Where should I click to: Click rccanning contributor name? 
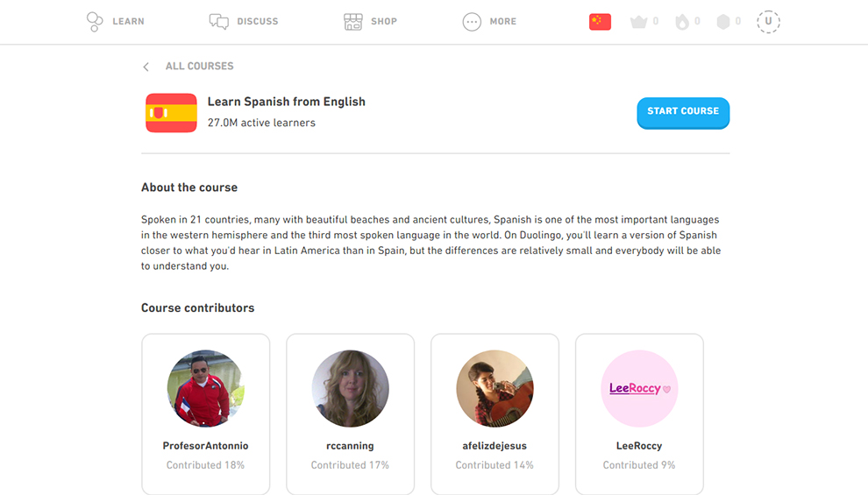coord(350,446)
